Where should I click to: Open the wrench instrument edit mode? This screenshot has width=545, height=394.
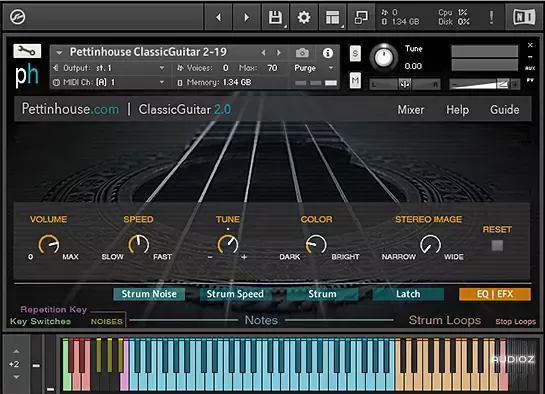tap(27, 51)
